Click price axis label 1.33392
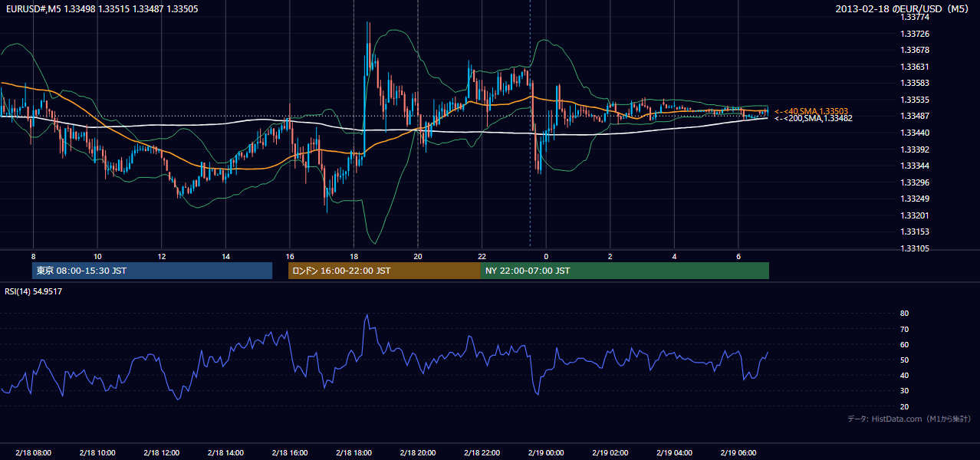 click(916, 149)
